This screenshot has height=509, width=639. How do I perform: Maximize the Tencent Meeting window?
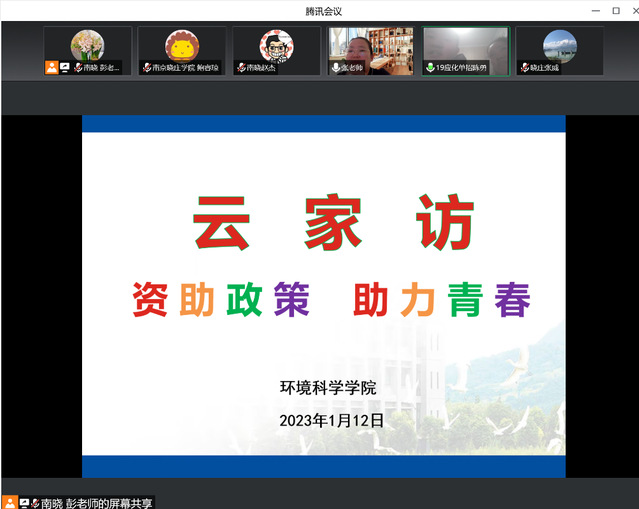[617, 11]
